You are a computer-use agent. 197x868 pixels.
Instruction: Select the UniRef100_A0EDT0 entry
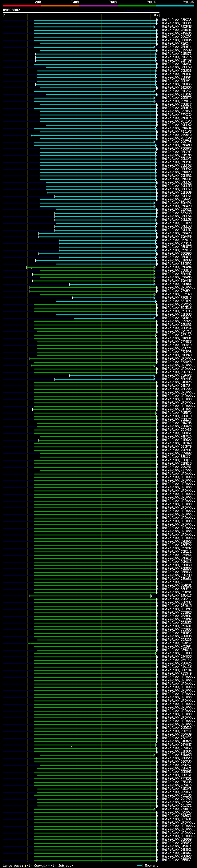pos(177,413)
